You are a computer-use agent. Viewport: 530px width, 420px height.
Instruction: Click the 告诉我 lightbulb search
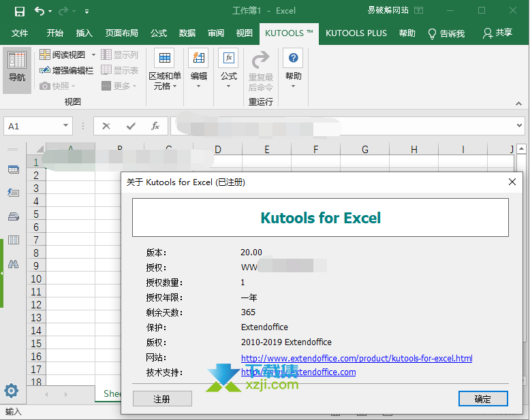point(446,33)
